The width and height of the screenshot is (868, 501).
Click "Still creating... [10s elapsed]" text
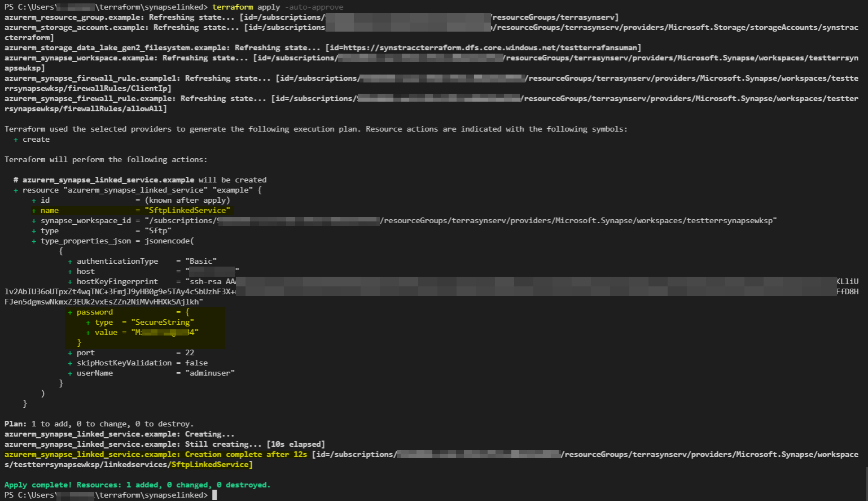(255, 444)
